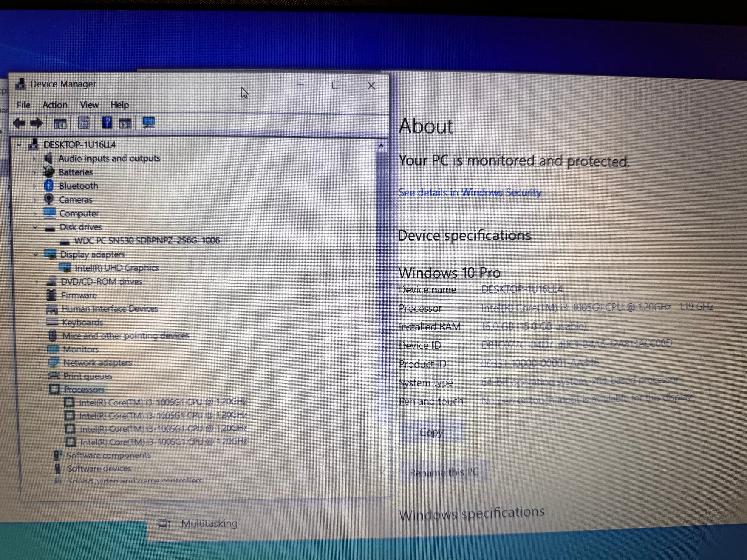This screenshot has width=747, height=560.
Task: Click the Disk drives category icon
Action: click(50, 228)
